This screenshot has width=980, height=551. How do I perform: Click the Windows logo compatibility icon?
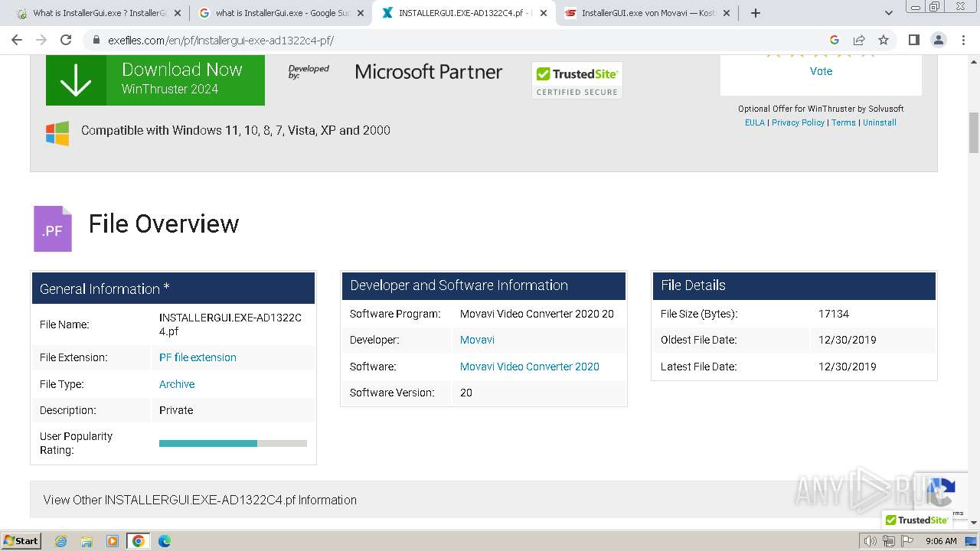tap(57, 133)
